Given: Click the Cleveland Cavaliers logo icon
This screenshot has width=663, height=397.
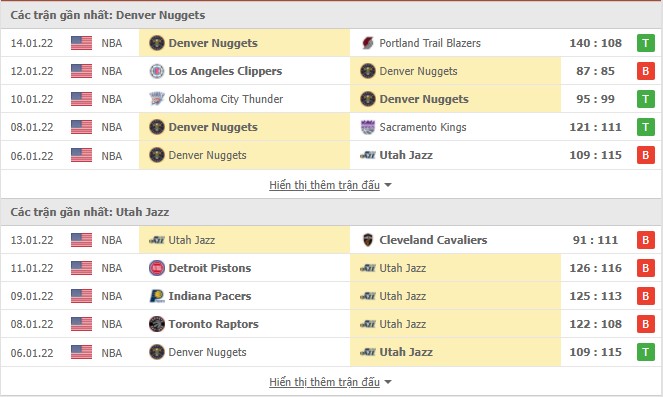Looking at the screenshot, I should (368, 240).
